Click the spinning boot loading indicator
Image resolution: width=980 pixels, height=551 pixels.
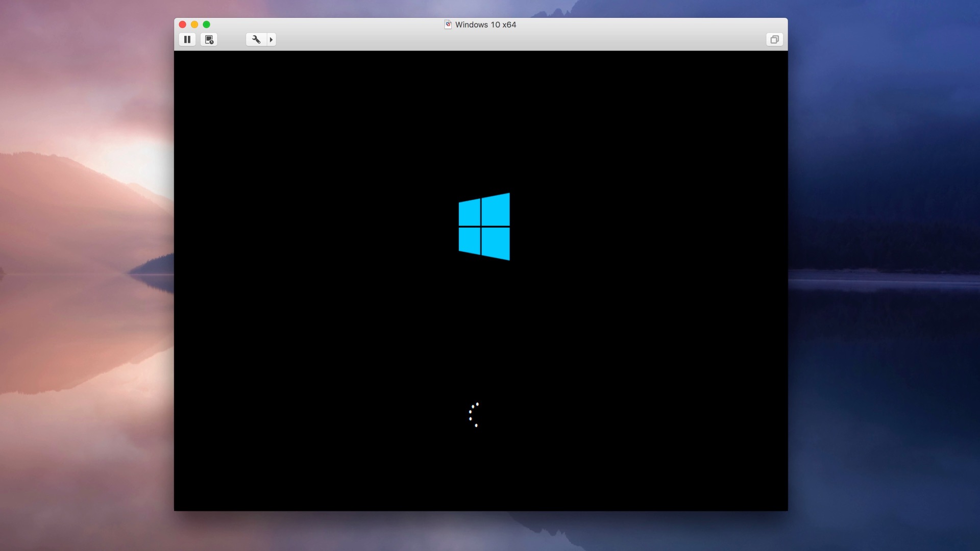pos(474,414)
